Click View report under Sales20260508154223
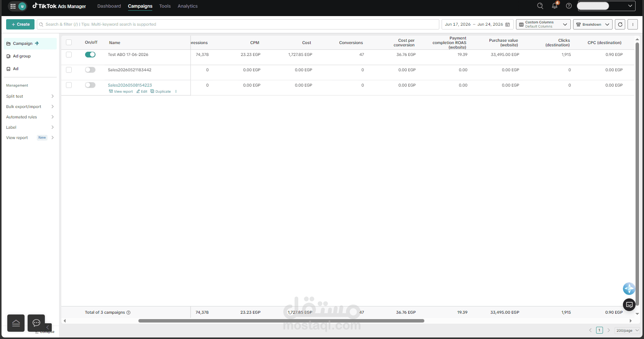The width and height of the screenshot is (644, 339). pos(121,92)
